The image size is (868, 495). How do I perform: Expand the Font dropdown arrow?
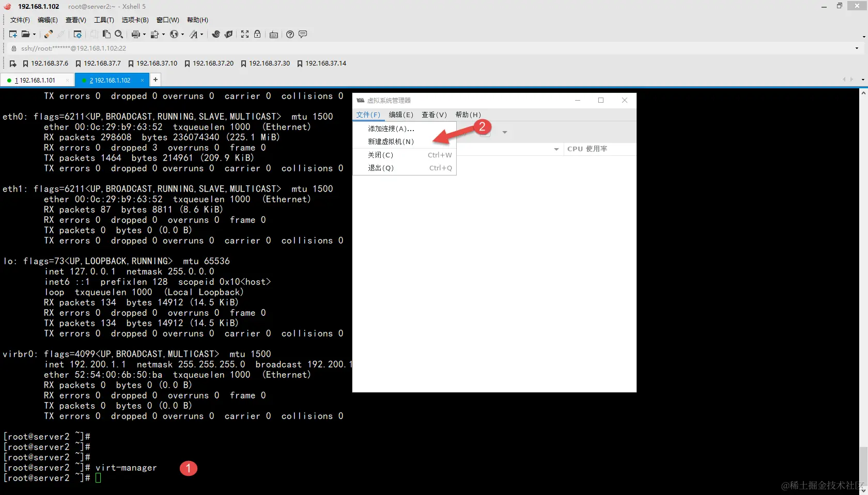pyautogui.click(x=202, y=35)
